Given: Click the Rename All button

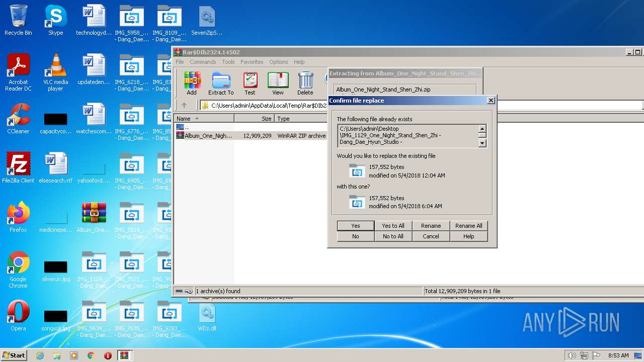Looking at the screenshot, I should [468, 226].
